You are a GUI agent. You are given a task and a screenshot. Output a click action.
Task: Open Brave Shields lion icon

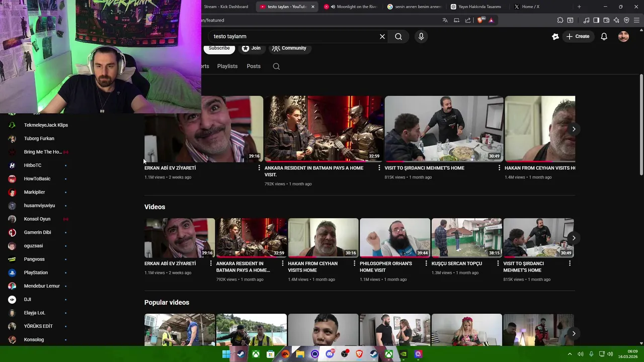(480, 20)
